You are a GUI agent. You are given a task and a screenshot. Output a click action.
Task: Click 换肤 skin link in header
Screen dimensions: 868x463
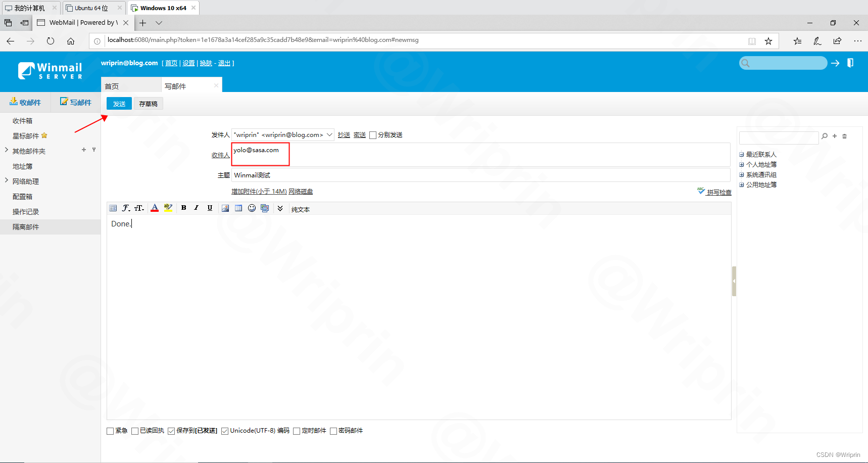206,63
